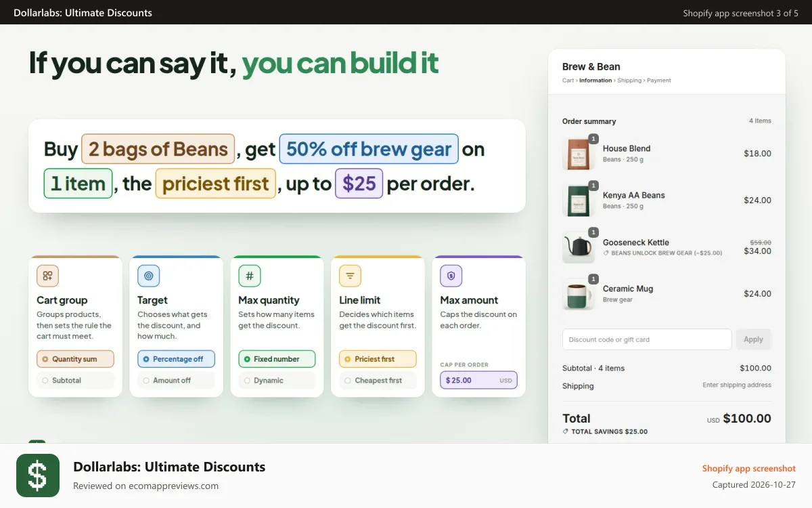The image size is (812, 508).
Task: Click the 'Target' card title
Action: [x=152, y=300]
